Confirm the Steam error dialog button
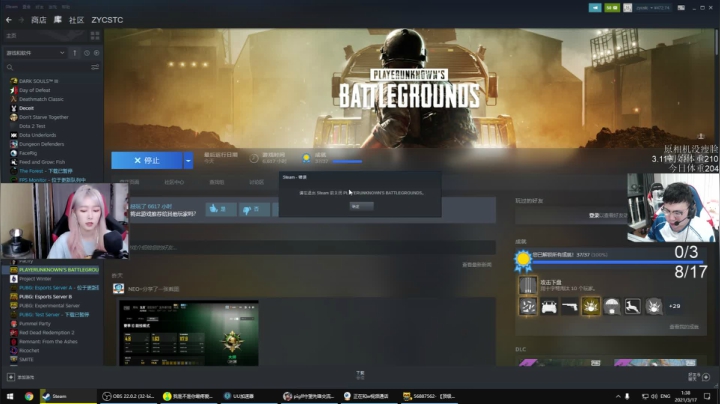This screenshot has width=720, height=404. click(361, 206)
